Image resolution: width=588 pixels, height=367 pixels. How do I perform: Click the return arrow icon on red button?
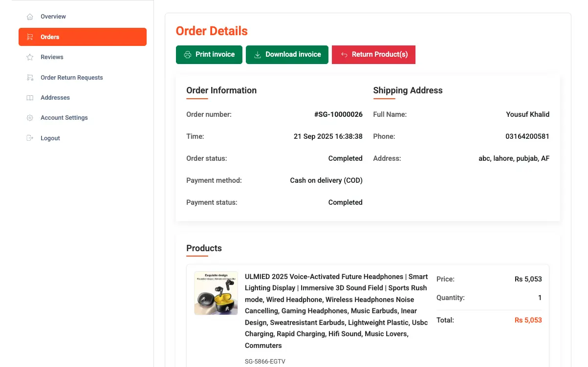click(x=344, y=55)
